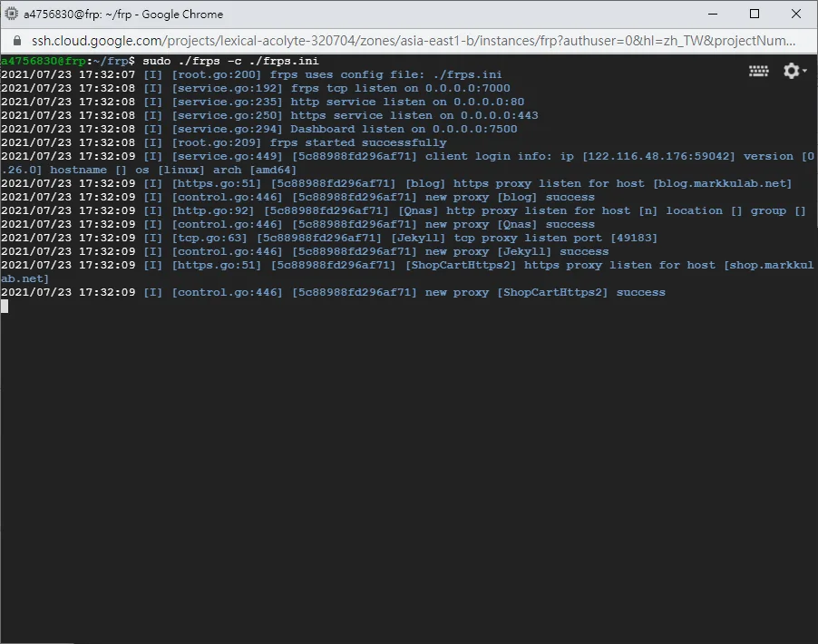Viewport: 818px width, 644px height.
Task: Close the SSH terminal window
Action: click(795, 15)
